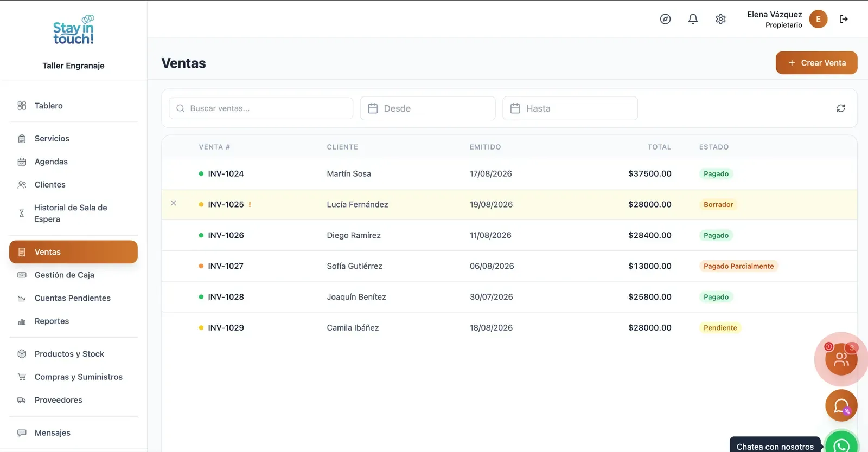Viewport: 868px width, 452px height.
Task: Go to Compras y Suministros
Action: click(x=74, y=377)
